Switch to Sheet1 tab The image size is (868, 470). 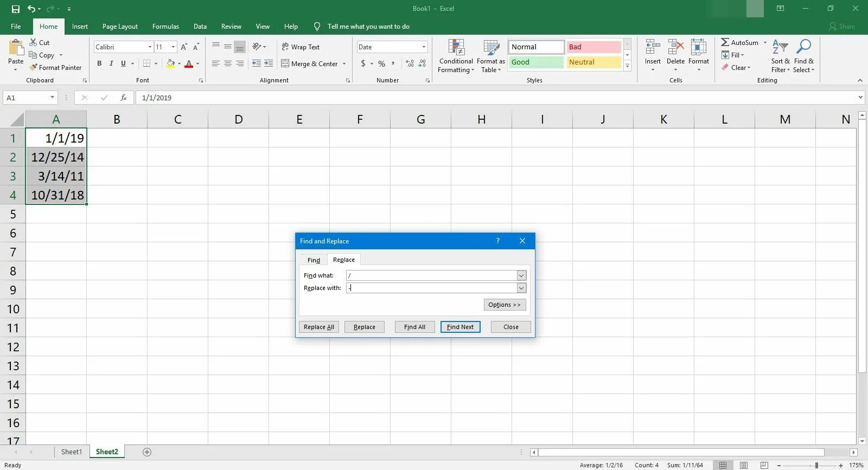click(71, 452)
